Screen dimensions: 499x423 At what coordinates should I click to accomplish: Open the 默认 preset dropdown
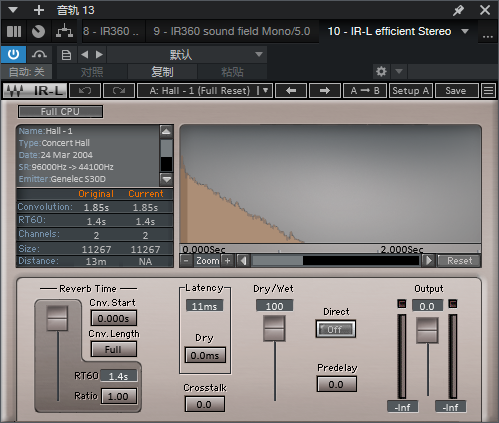click(187, 55)
